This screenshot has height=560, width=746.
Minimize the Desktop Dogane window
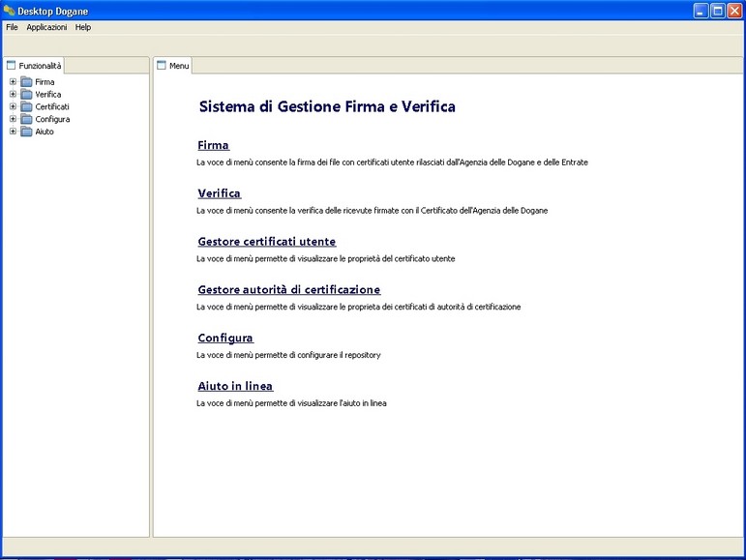(700, 11)
